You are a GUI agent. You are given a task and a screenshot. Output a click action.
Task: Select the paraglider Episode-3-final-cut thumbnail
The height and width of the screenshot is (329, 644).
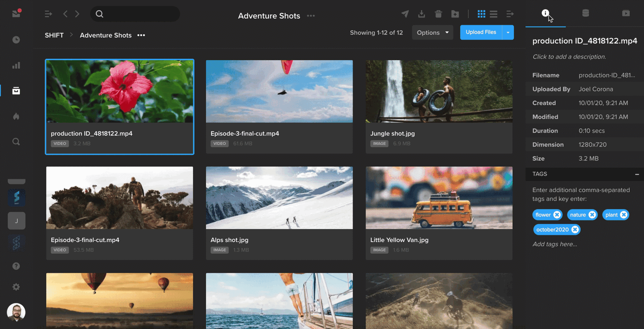(279, 91)
